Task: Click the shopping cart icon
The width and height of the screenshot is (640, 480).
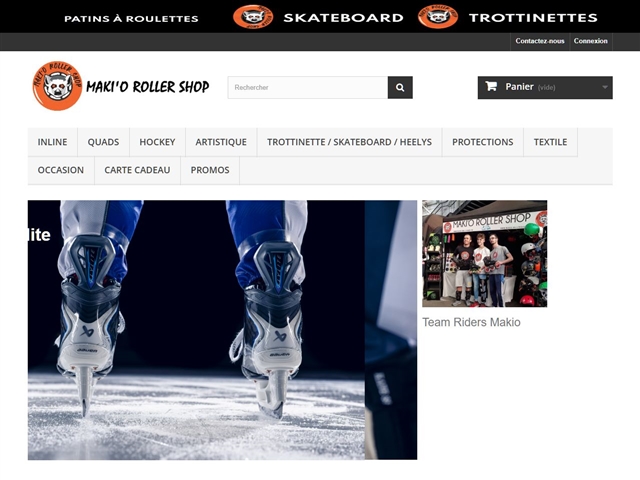Action: pyautogui.click(x=491, y=86)
